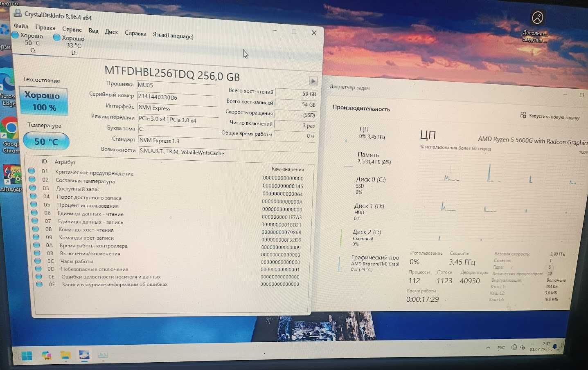Screen dimensions: 588x370
Task: Open the Язык(Language) menu
Action: [x=173, y=36]
